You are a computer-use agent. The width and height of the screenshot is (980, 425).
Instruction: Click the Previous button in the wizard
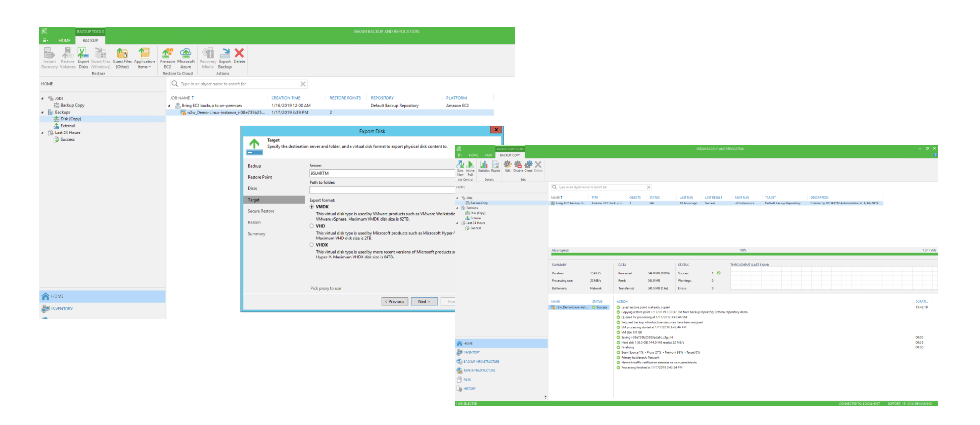coord(394,301)
